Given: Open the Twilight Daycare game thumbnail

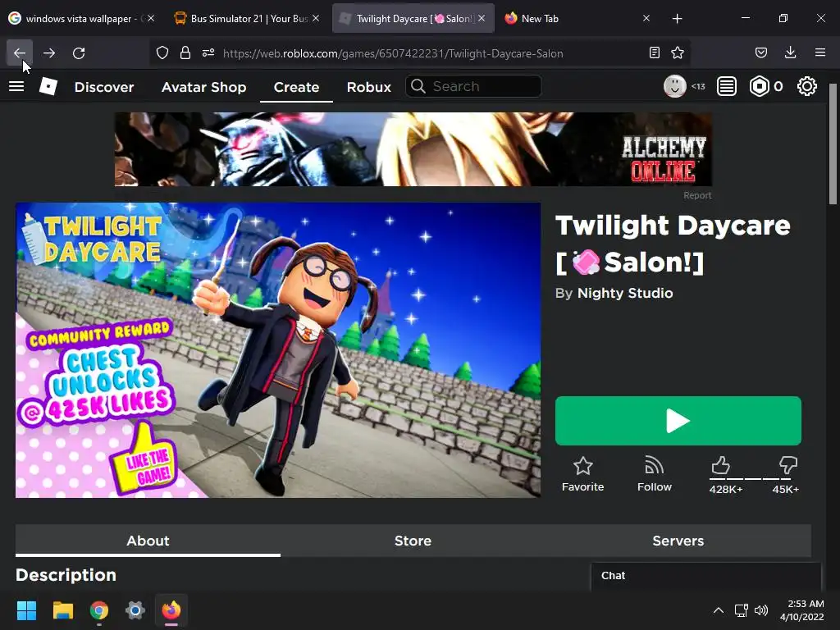Looking at the screenshot, I should [x=277, y=350].
